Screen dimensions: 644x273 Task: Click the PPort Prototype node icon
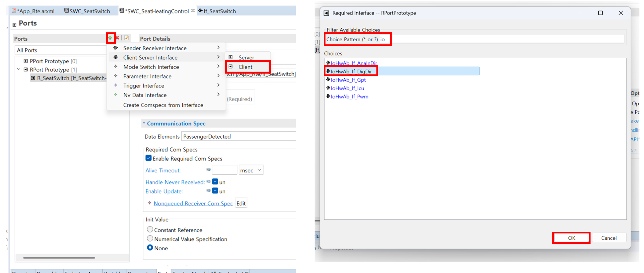(26, 61)
